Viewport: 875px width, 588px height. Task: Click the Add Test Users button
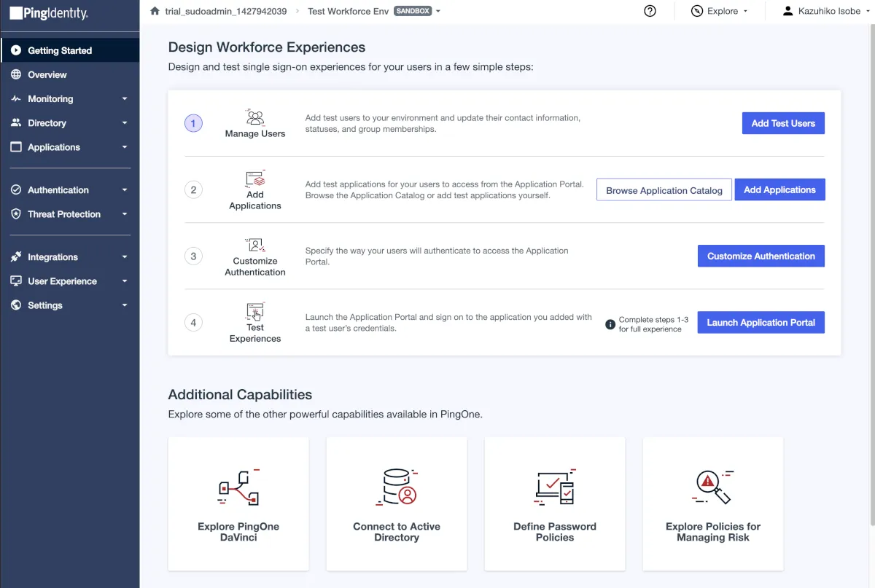783,123
